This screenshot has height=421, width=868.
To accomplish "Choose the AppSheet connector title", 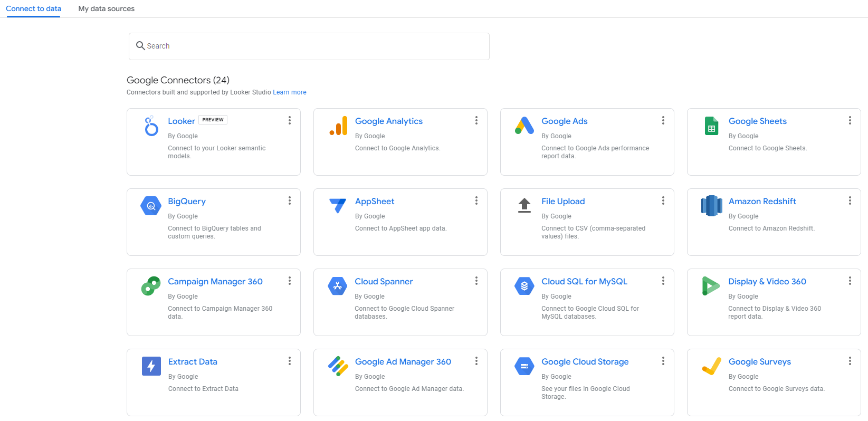I will click(x=375, y=202).
